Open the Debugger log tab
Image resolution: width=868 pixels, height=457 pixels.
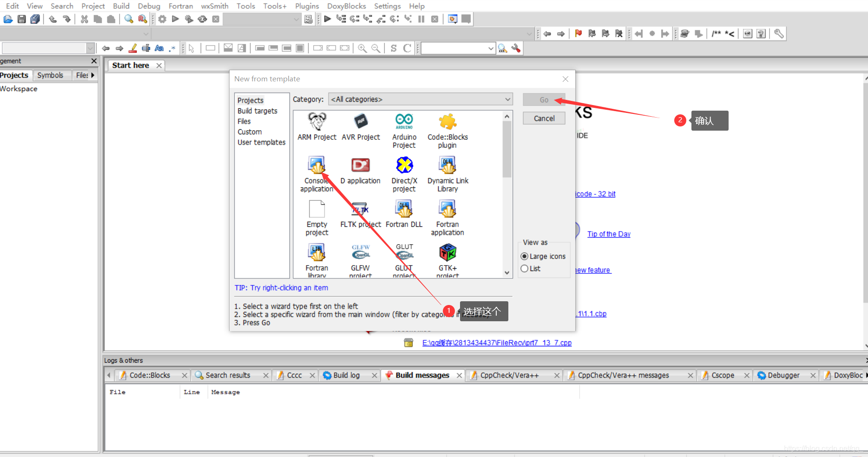pyautogui.click(x=783, y=375)
